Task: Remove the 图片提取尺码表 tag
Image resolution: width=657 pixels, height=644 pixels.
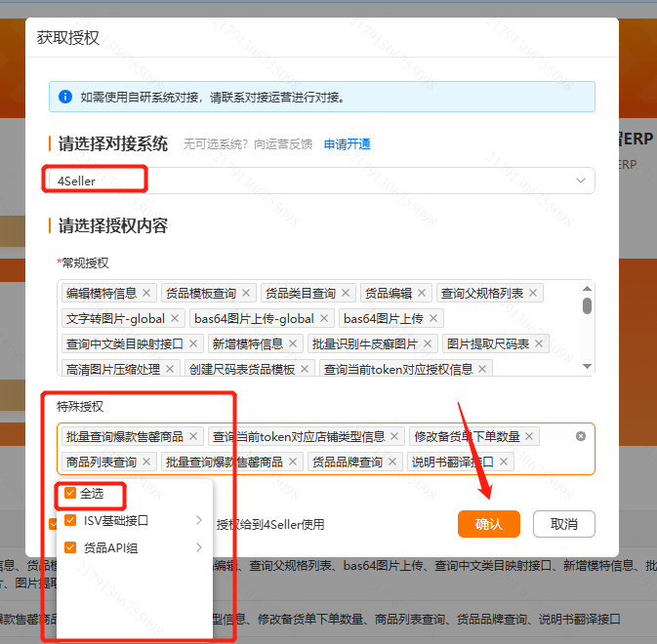Action: 539,343
